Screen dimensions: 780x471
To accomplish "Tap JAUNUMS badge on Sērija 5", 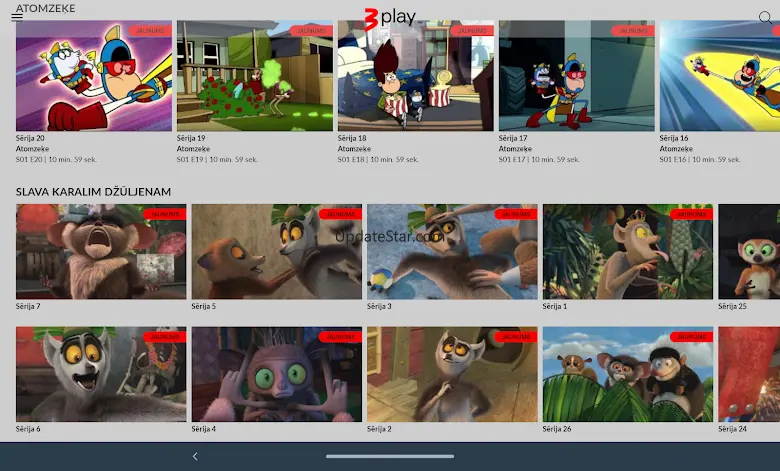I will point(341,214).
